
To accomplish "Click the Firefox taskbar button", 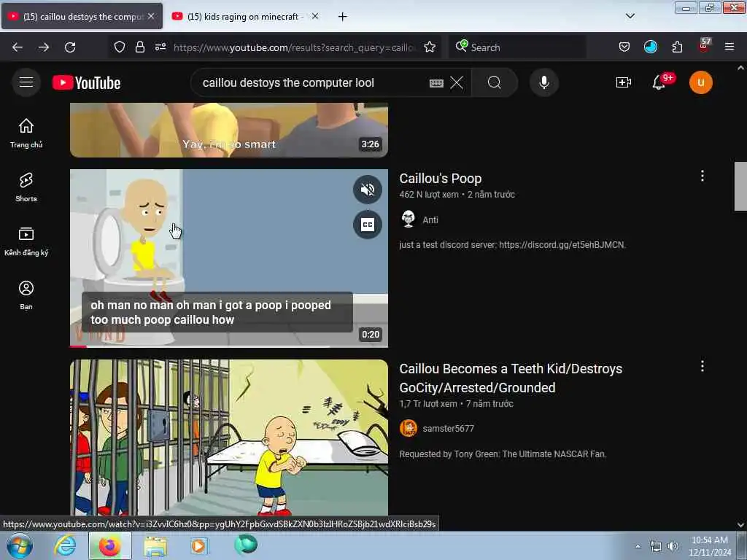I will click(110, 545).
